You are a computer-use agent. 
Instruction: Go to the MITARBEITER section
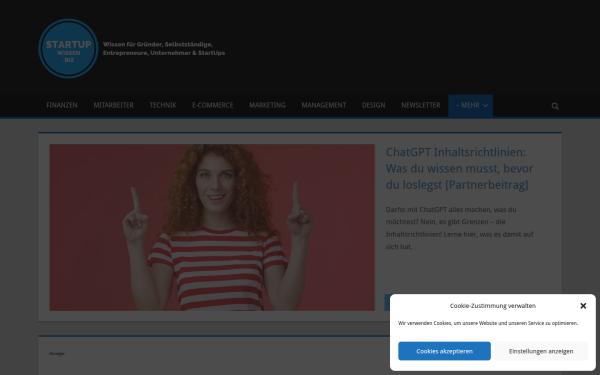tap(114, 105)
